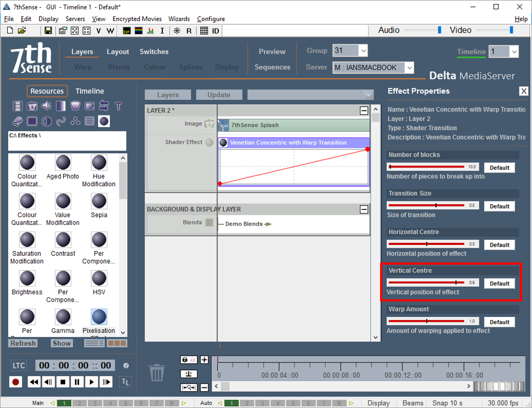Click the snowflake freeze toolbar icon

(177, 31)
